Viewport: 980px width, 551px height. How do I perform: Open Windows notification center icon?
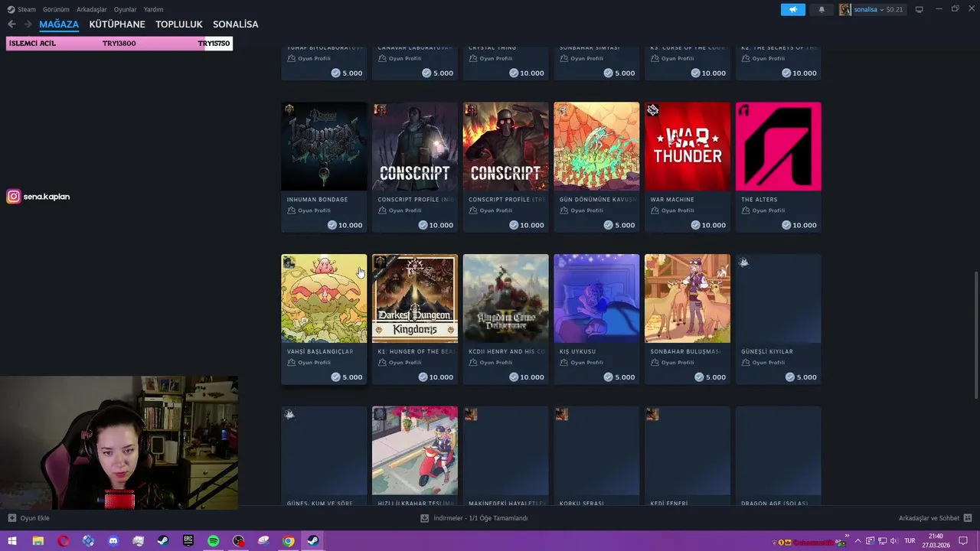click(963, 541)
